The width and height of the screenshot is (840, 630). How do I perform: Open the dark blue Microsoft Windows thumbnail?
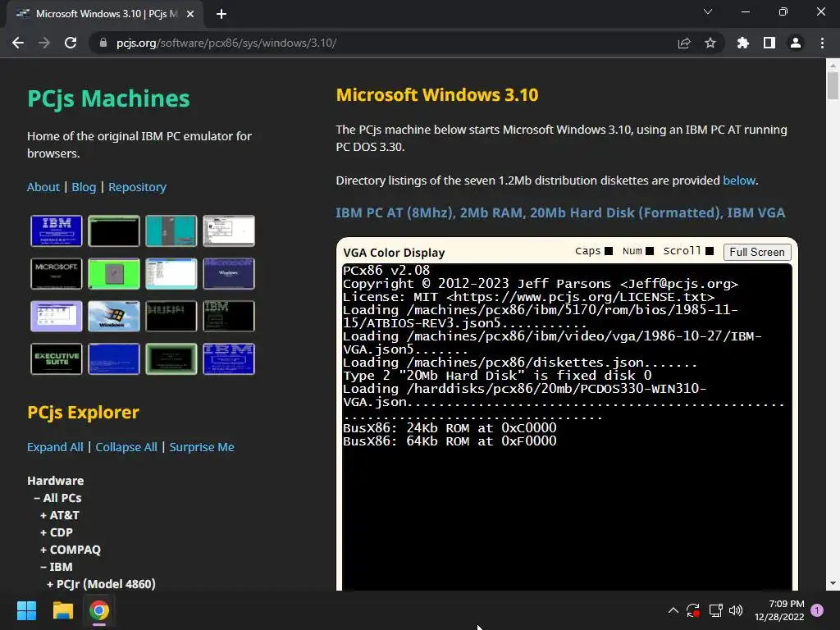click(229, 274)
